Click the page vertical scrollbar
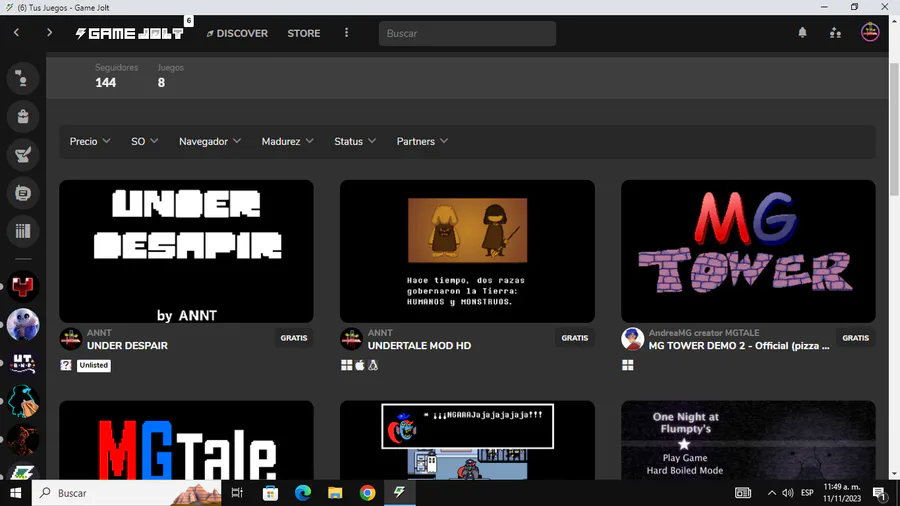Image resolution: width=900 pixels, height=506 pixels. (x=894, y=132)
